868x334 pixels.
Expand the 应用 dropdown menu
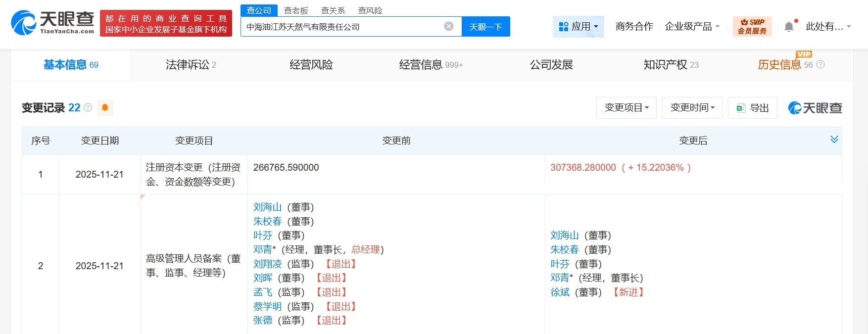[578, 27]
